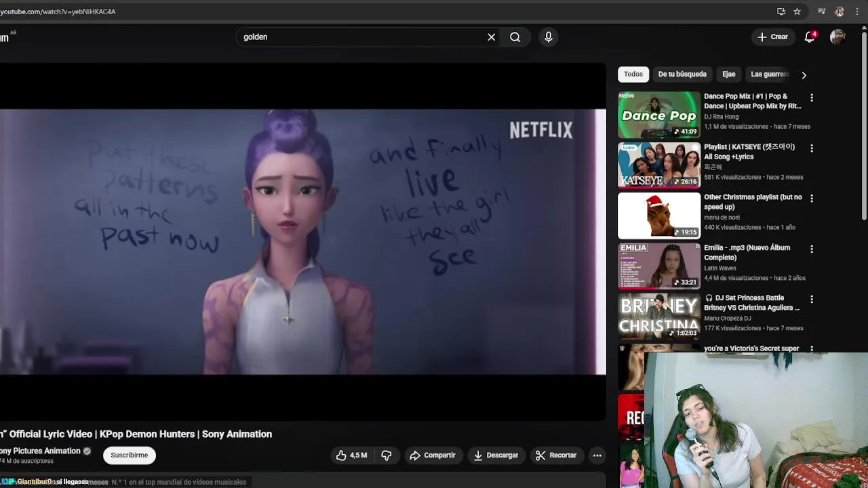Click the N.° 1 en el top mundial text
This screenshot has height=488, width=868.
pos(178,482)
